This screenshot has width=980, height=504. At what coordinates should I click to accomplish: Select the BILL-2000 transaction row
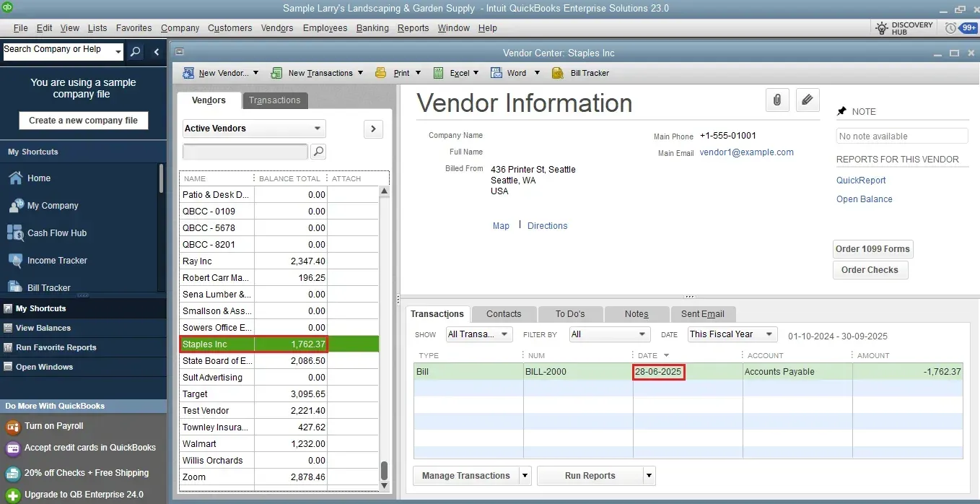(577, 372)
